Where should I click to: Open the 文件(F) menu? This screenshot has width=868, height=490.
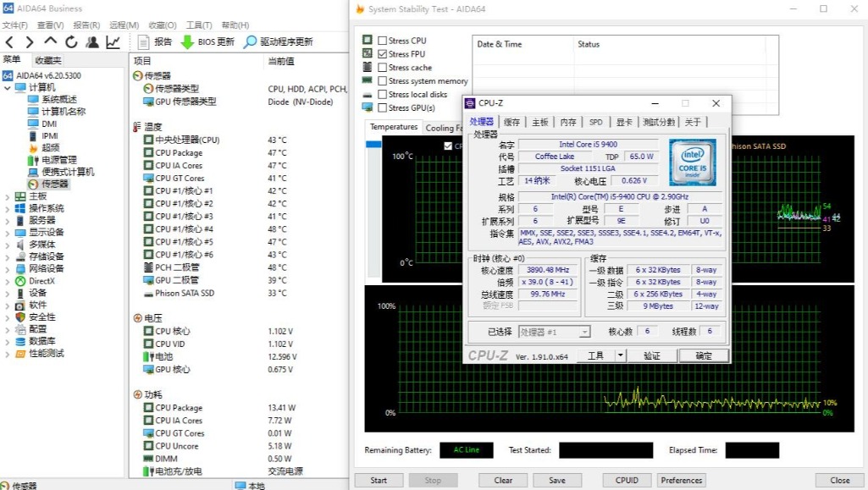[15, 25]
